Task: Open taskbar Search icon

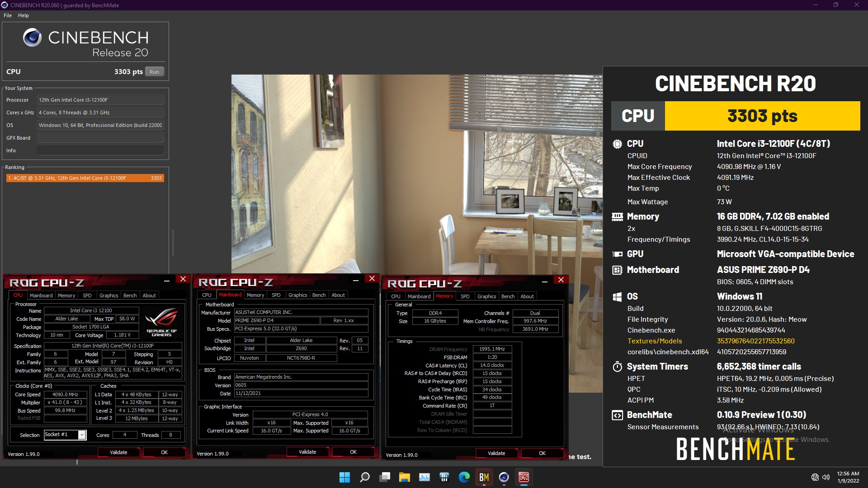Action: pos(364,477)
